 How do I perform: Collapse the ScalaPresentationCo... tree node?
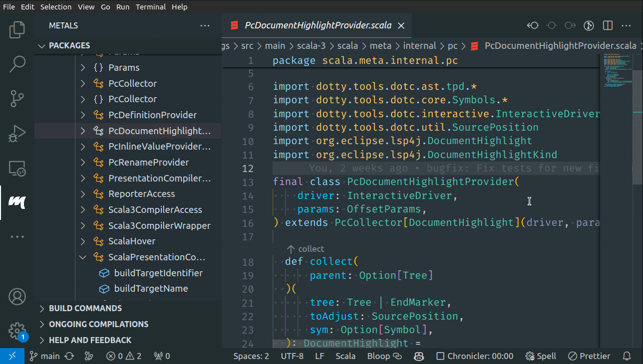pos(83,257)
